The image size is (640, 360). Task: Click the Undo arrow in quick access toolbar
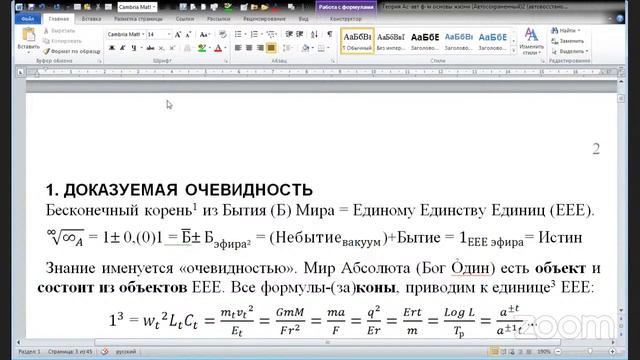click(x=42, y=7)
